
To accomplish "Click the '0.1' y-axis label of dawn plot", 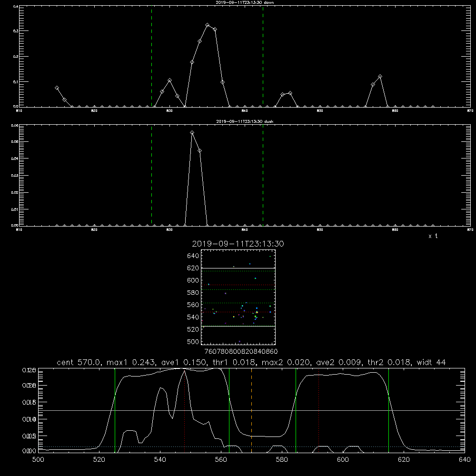I will click(x=16, y=82).
